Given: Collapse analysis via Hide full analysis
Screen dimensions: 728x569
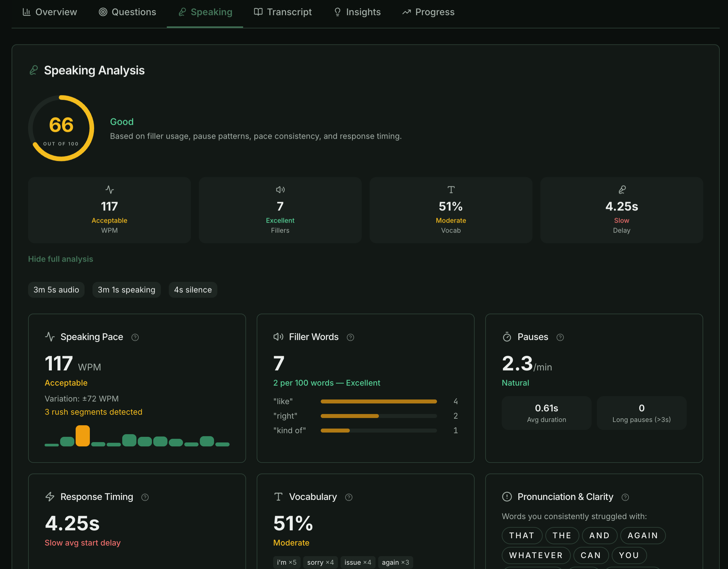Looking at the screenshot, I should (61, 259).
